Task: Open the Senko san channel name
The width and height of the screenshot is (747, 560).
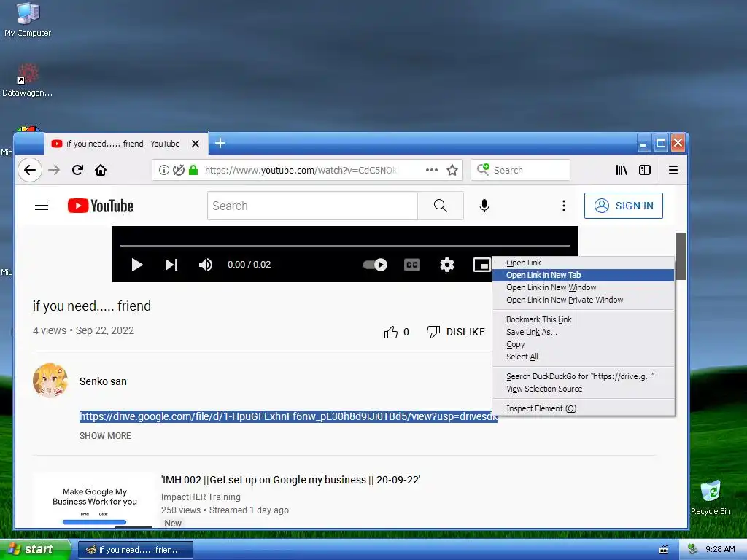Action: click(x=103, y=381)
